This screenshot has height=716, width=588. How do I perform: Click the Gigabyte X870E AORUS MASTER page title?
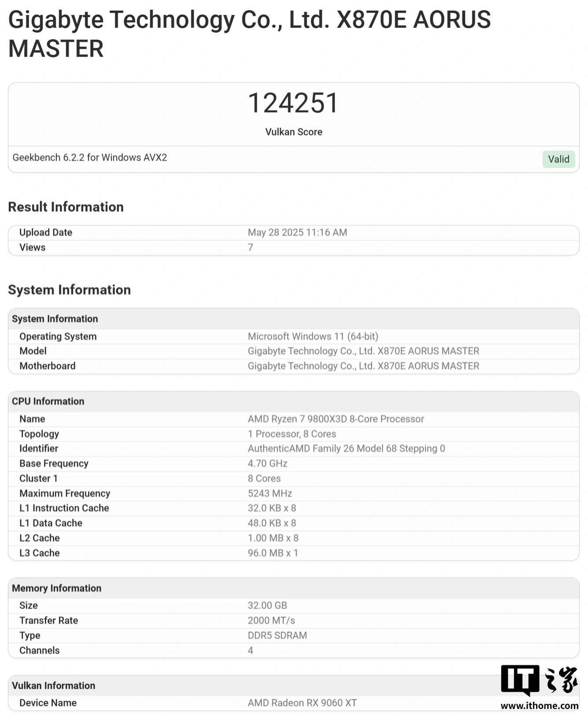click(250, 34)
